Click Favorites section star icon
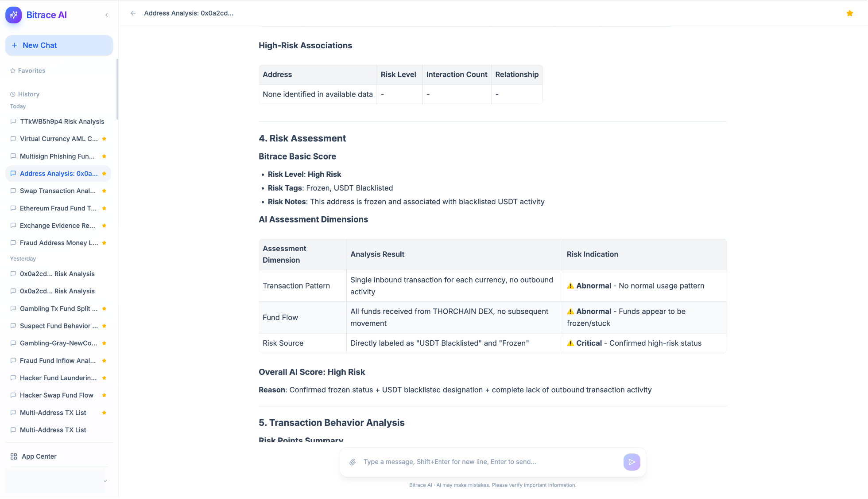Image resolution: width=868 pixels, height=499 pixels. click(13, 71)
